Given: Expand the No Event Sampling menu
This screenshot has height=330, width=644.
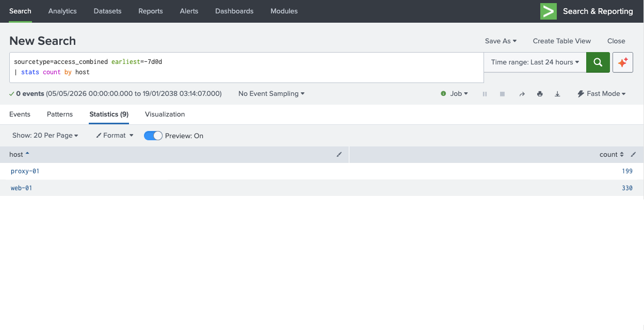Looking at the screenshot, I should (271, 94).
